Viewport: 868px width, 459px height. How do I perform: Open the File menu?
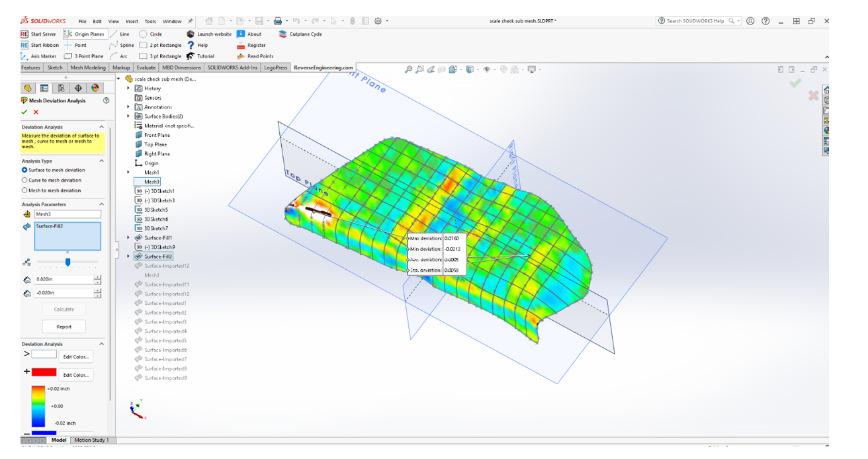coord(82,21)
